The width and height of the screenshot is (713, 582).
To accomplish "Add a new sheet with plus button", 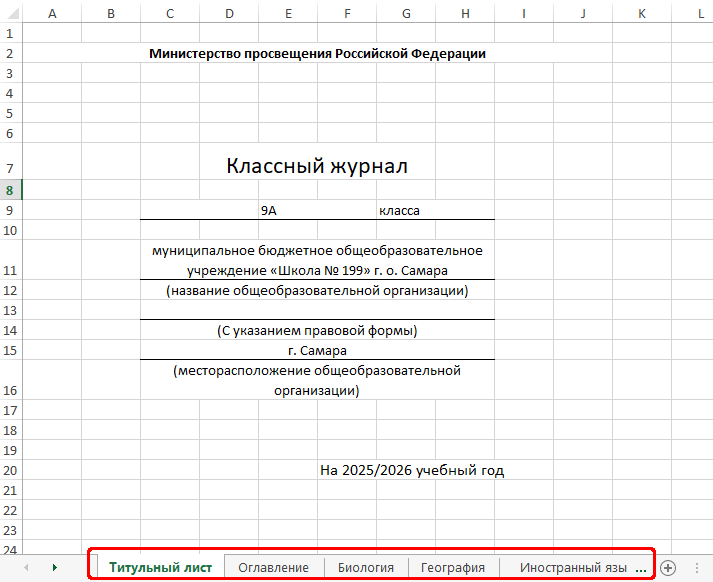I will (x=668, y=567).
